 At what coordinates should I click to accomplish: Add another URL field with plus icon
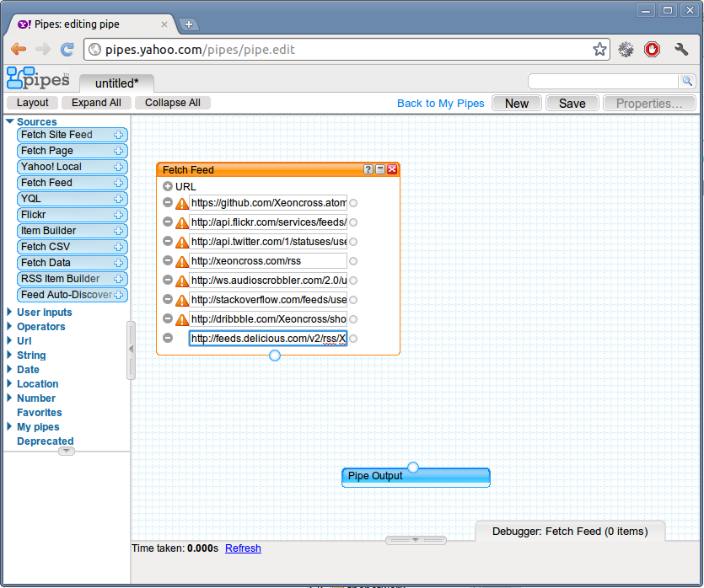pyautogui.click(x=168, y=186)
